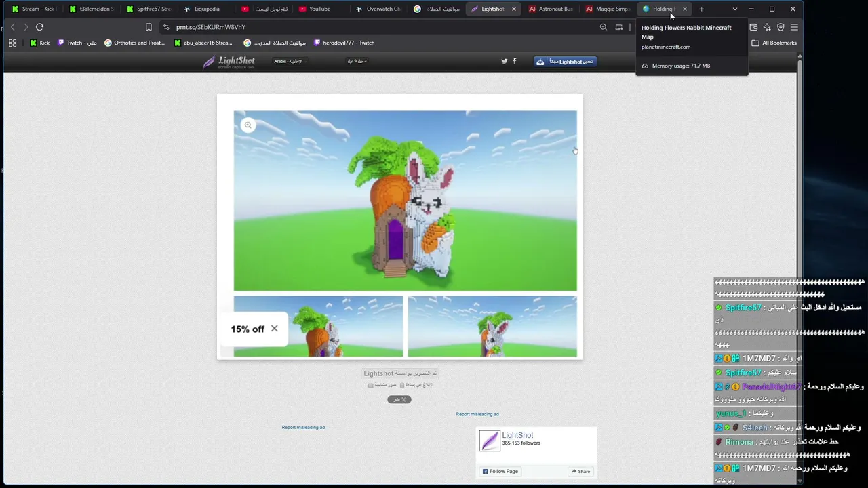This screenshot has height=488, width=868.
Task: Zoom out magnifier icon in address bar
Action: 603,27
